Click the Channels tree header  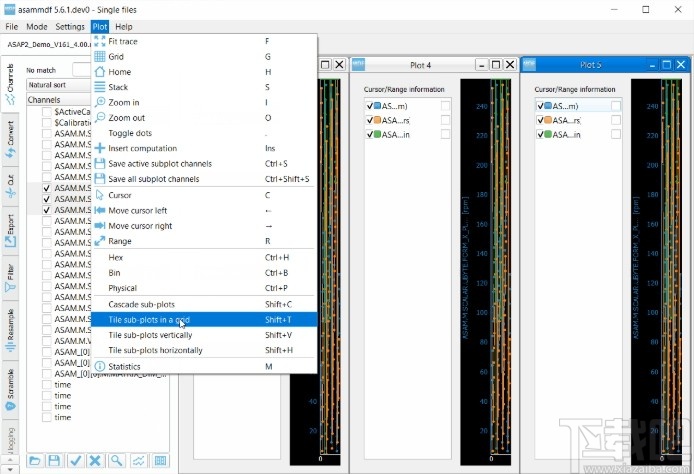58,100
